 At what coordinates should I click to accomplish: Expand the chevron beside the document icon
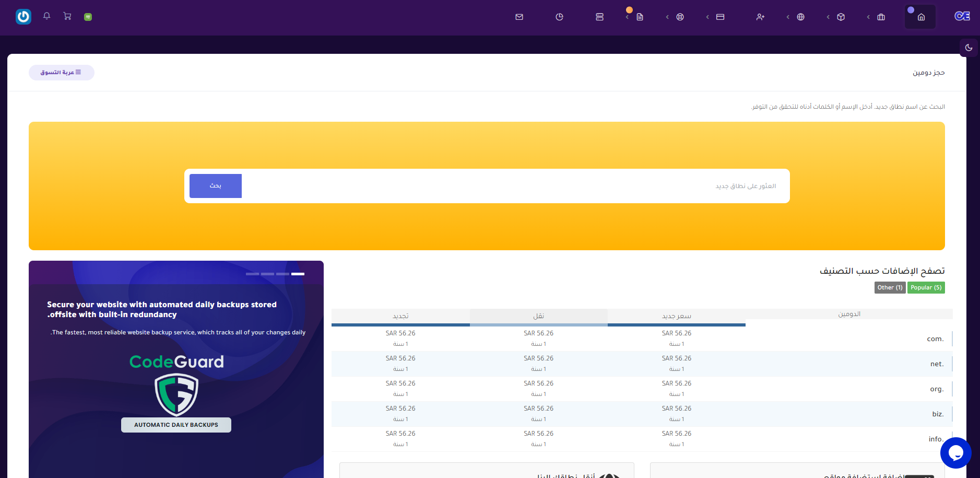627,17
